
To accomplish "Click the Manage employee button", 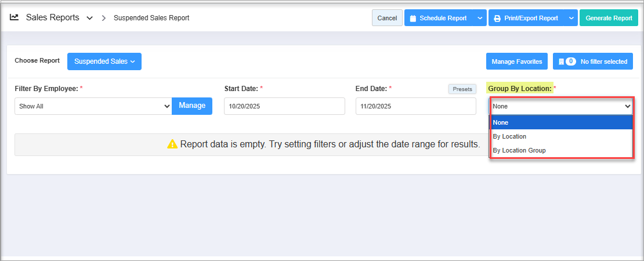I will tap(192, 106).
